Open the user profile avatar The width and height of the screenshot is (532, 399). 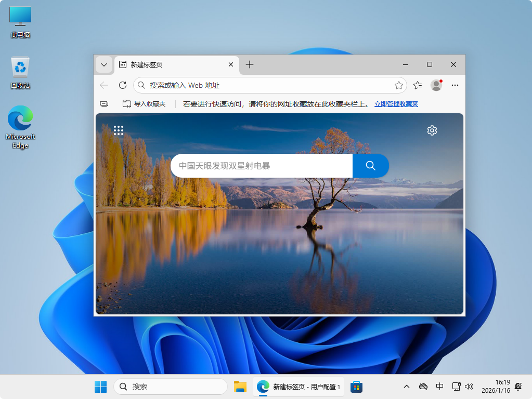(x=436, y=85)
